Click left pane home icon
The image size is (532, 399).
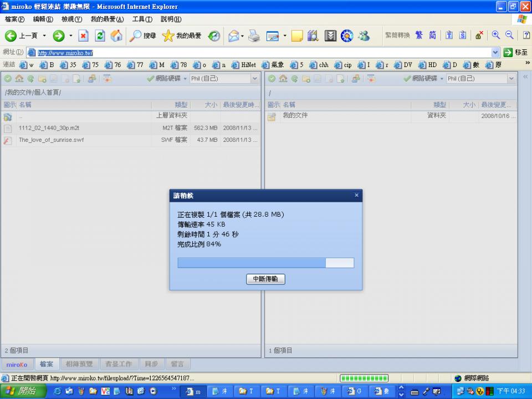point(19,79)
